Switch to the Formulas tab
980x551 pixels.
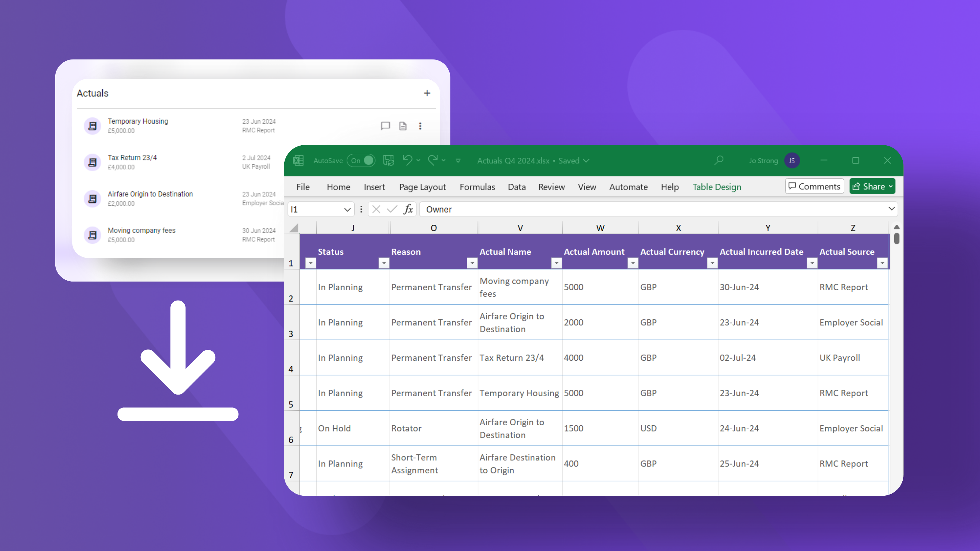coord(477,187)
